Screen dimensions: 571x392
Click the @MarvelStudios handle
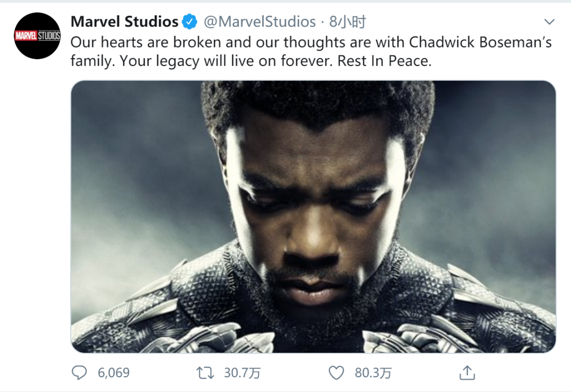pyautogui.click(x=260, y=22)
